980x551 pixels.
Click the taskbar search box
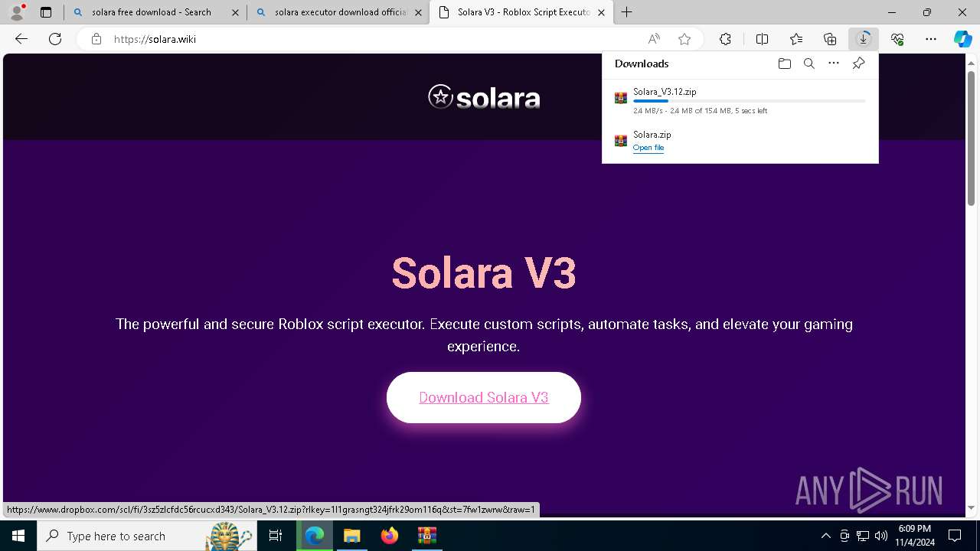tap(147, 536)
